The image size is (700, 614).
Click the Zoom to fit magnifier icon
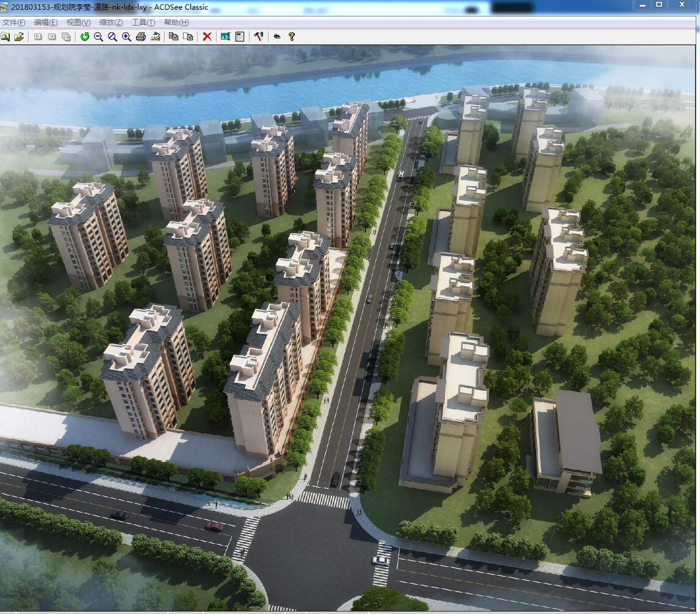click(112, 36)
